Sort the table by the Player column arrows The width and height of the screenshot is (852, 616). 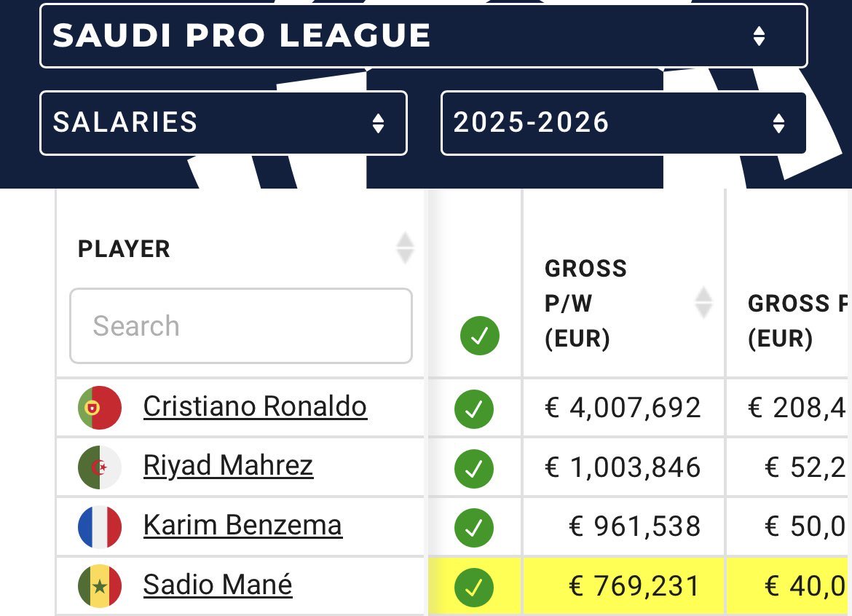[405, 248]
